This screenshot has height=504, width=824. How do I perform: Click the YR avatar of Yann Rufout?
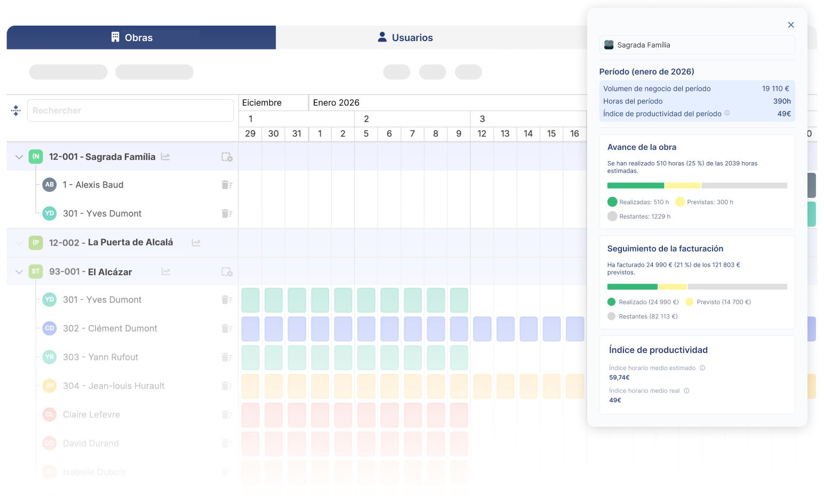[x=50, y=357]
